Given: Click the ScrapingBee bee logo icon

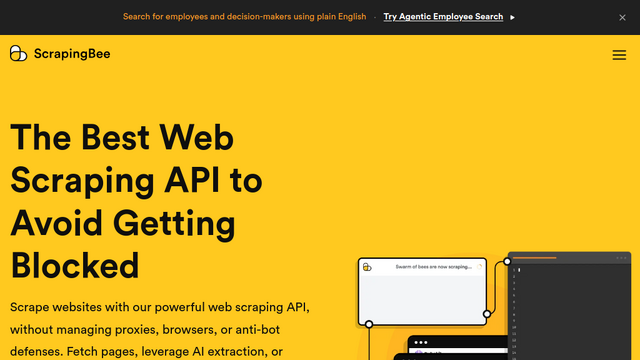Looking at the screenshot, I should tap(18, 53).
